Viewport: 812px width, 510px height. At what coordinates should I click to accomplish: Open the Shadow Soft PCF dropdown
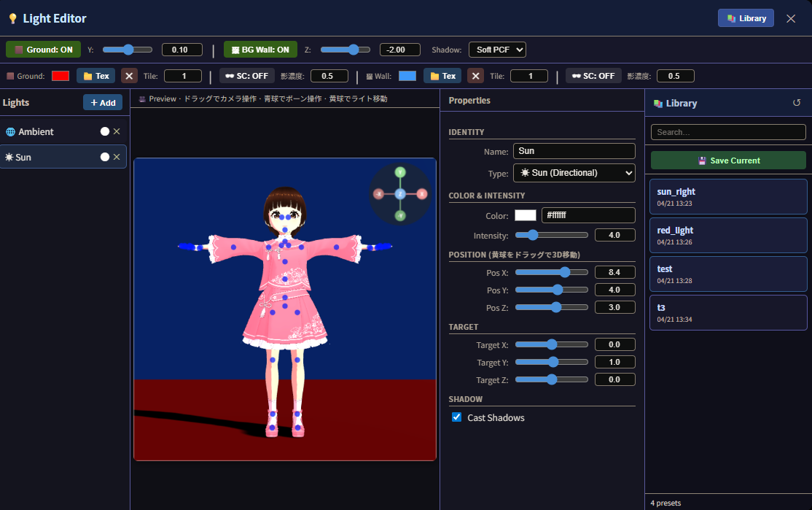497,50
